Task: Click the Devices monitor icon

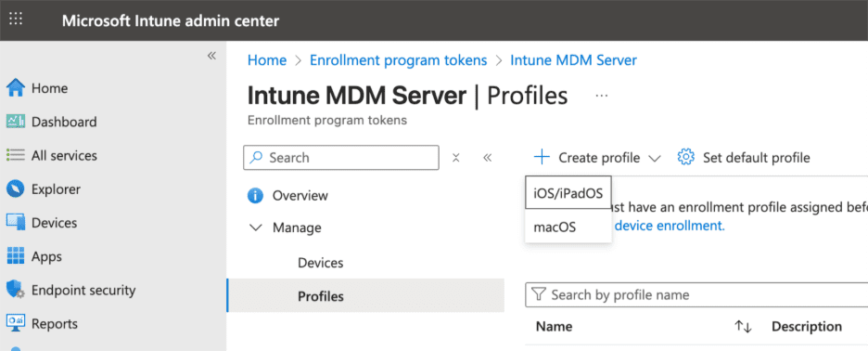Action: [16, 223]
